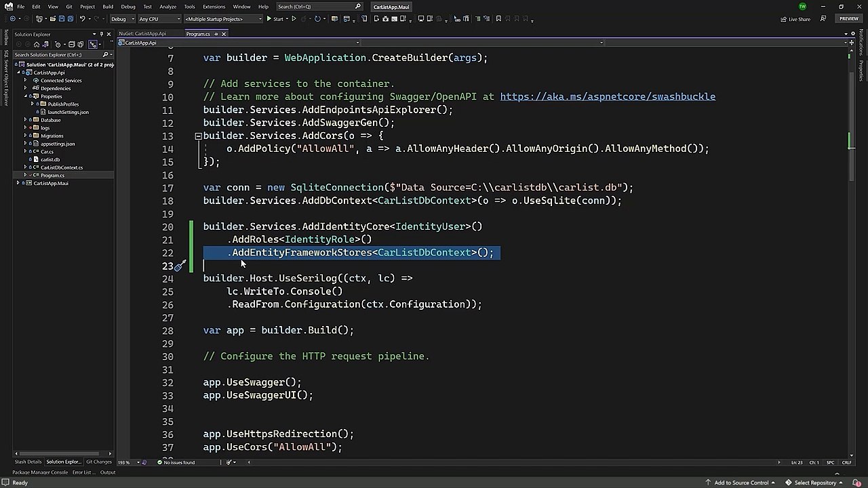This screenshot has height=488, width=868.
Task: Click the Solution Explorer search magnifier icon
Action: tap(105, 54)
